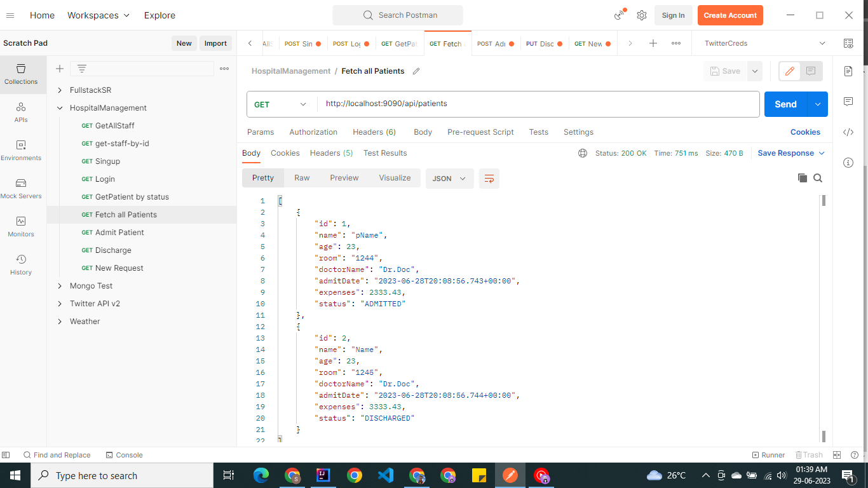
Task: Copy the response body
Action: tap(802, 179)
